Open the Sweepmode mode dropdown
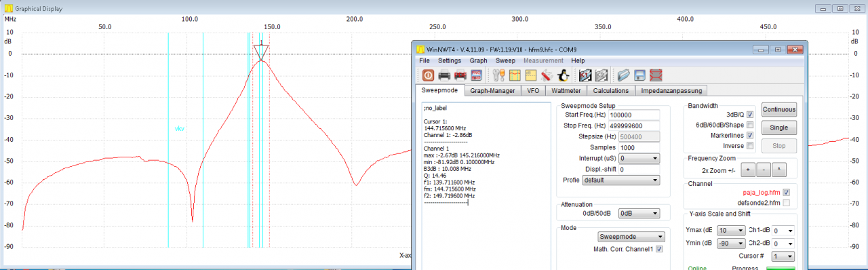The width and height of the screenshot is (868, 270). coord(631,237)
